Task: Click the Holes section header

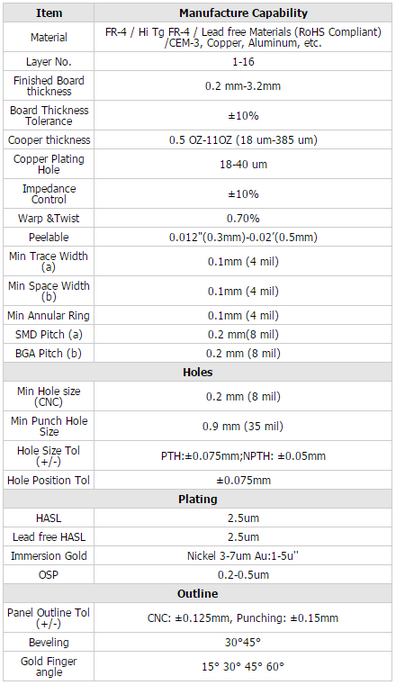Action: click(198, 372)
